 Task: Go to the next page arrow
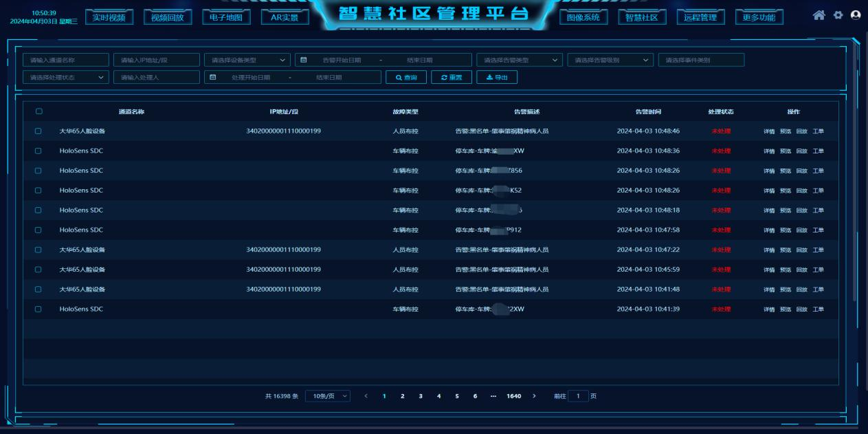pos(535,396)
